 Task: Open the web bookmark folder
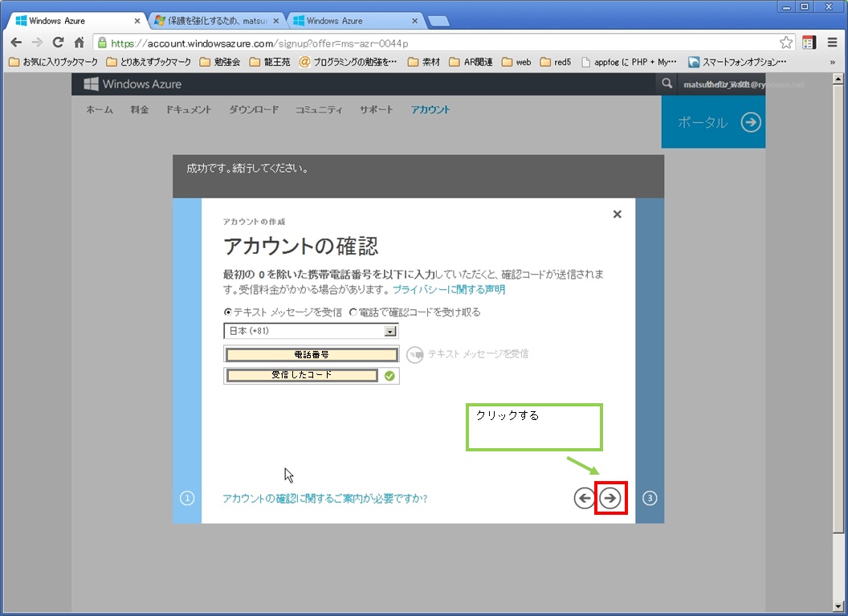click(x=516, y=62)
